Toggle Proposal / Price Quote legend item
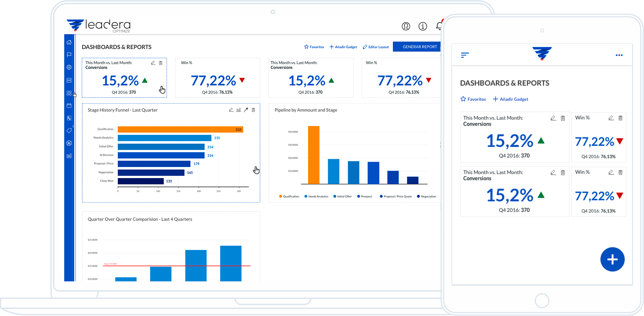644x316 pixels. tap(396, 196)
